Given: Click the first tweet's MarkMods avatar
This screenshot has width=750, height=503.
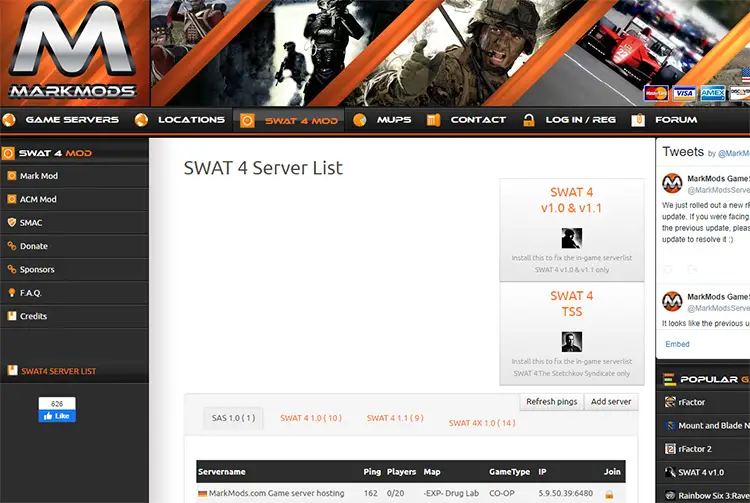Looking at the screenshot, I should tap(672, 183).
